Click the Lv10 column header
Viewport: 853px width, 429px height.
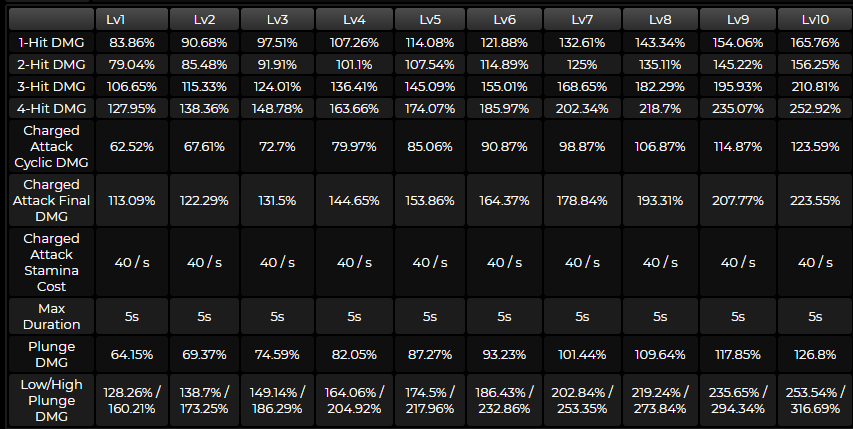815,20
